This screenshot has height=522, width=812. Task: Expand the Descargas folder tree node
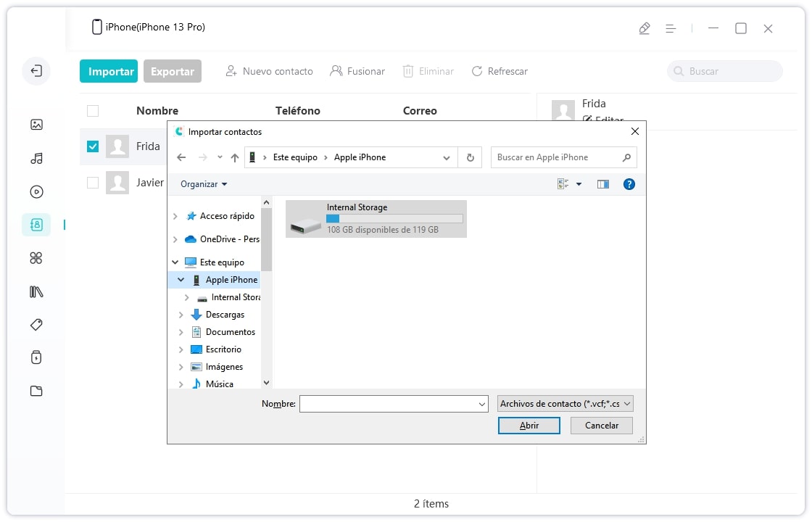point(181,315)
